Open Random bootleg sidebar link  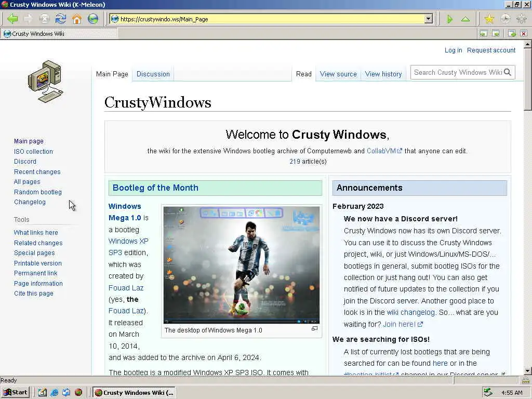pyautogui.click(x=37, y=192)
